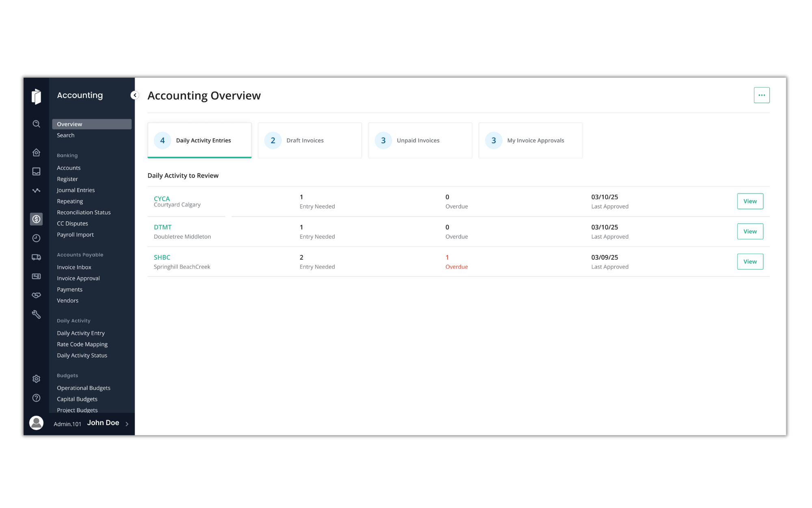Open Capital Budgets in sidebar
Screen dimensions: 812x508
coord(77,399)
